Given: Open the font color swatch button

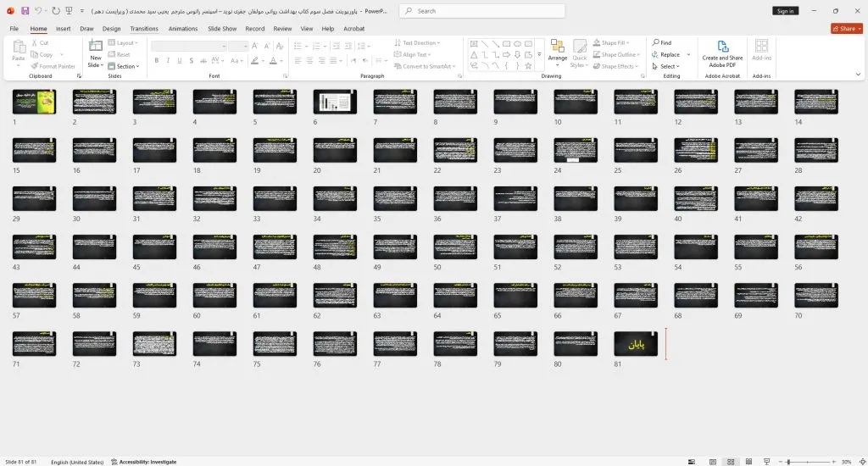Looking at the screenshot, I should click(x=273, y=60).
